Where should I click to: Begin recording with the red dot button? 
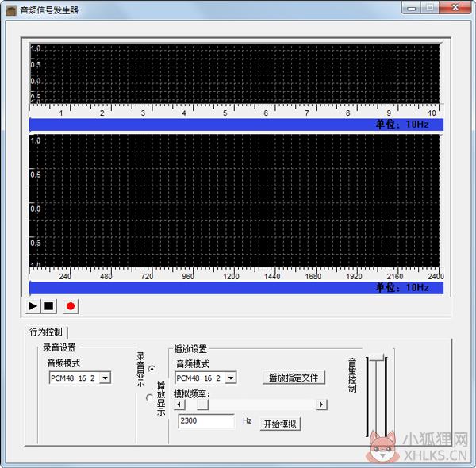(x=71, y=306)
